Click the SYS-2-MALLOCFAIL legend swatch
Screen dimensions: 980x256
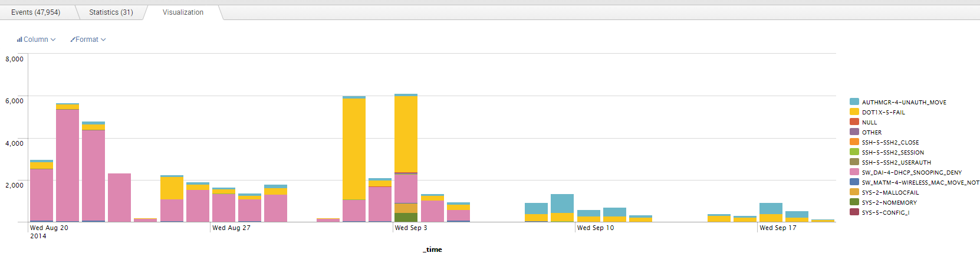click(x=854, y=192)
